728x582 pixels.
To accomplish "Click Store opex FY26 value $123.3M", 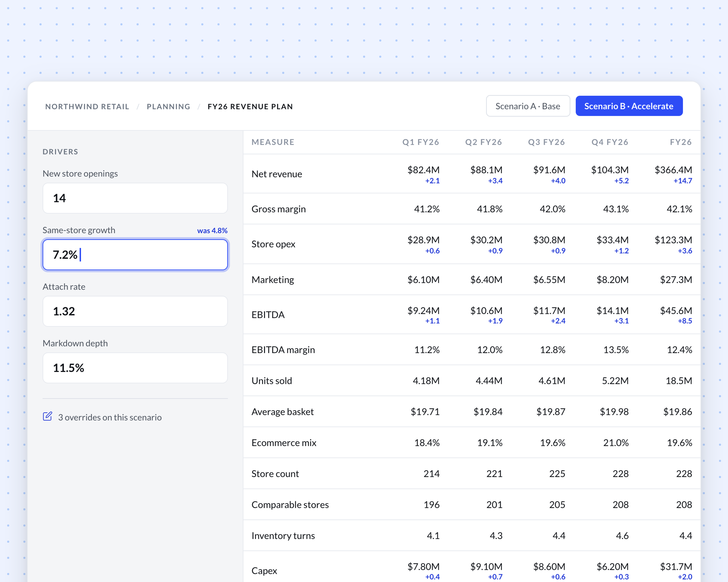I will [x=673, y=240].
